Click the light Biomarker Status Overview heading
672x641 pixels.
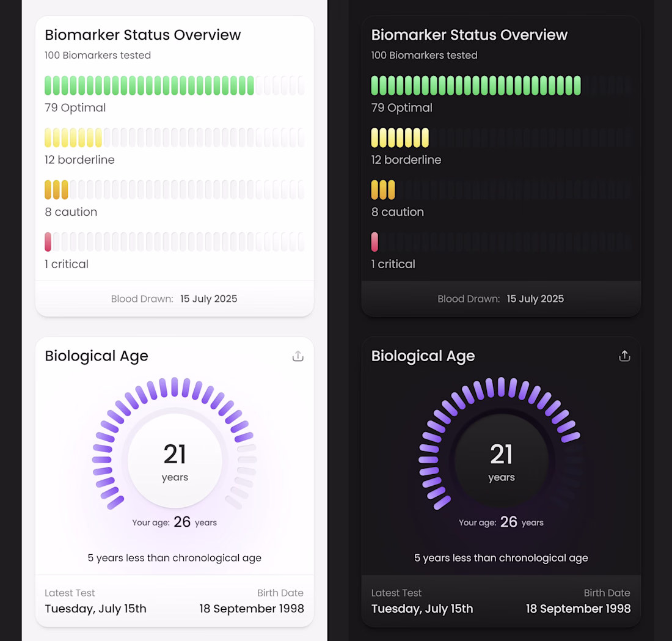click(x=143, y=35)
